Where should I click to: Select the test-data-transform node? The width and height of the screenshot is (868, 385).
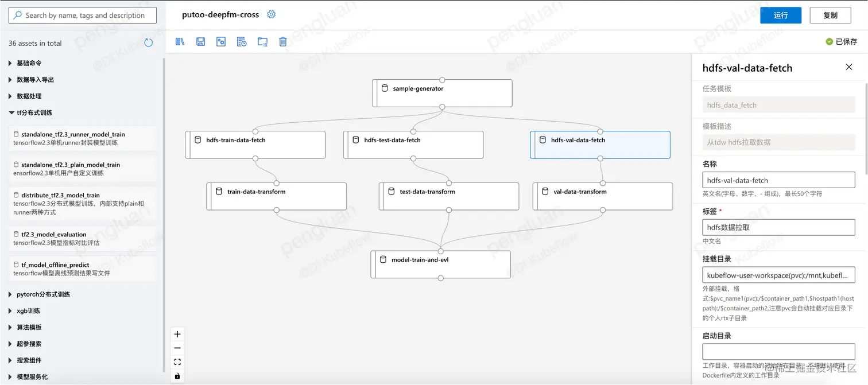click(x=449, y=196)
